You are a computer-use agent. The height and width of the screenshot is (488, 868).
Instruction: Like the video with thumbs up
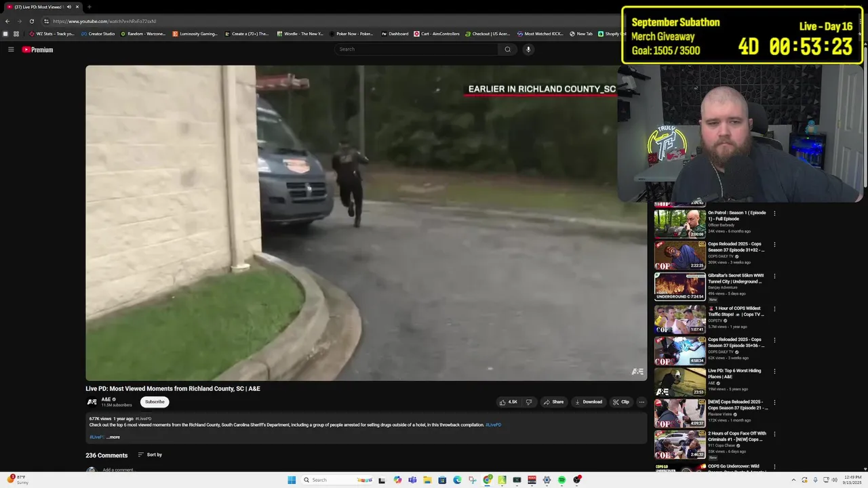(509, 402)
